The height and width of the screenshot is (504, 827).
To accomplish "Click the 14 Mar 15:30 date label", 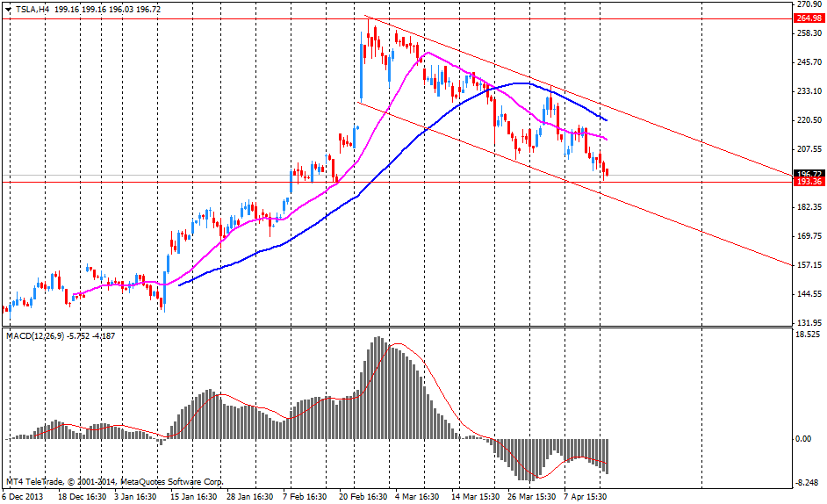I will click(x=475, y=497).
